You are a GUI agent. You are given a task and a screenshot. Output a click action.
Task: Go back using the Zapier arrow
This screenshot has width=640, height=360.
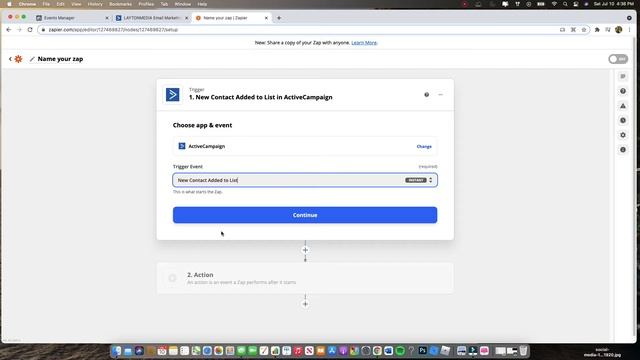pos(10,59)
